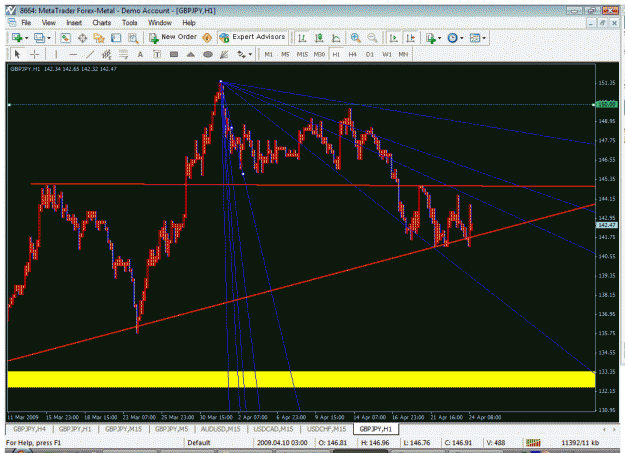The height and width of the screenshot is (453, 625).
Task: Select the Ellipse shape tool
Action: coord(208,54)
